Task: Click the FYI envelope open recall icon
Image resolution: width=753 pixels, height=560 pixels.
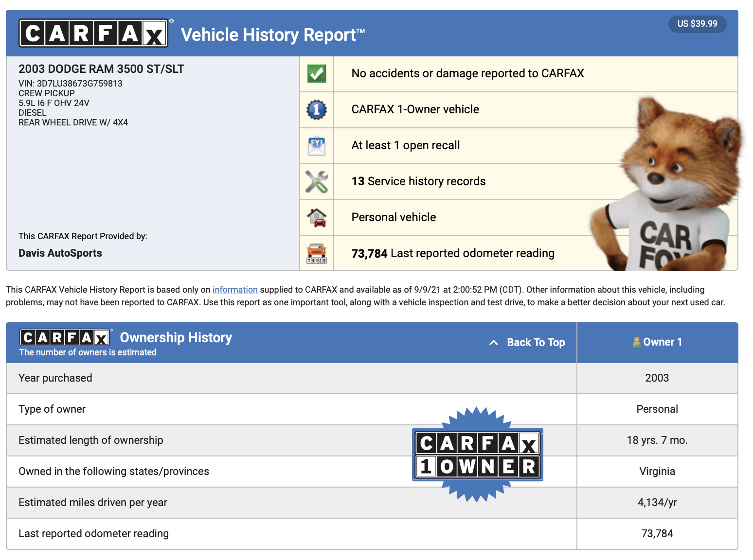Action: tap(317, 146)
